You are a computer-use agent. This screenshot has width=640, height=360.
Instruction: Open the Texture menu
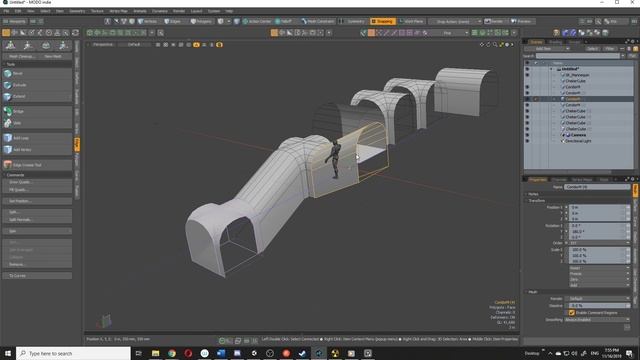click(97, 11)
